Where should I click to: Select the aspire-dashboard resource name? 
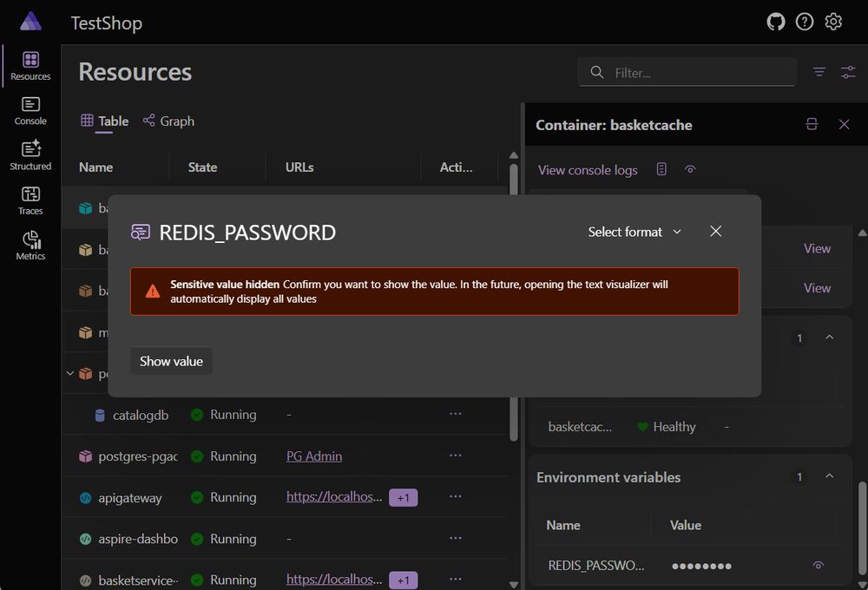pos(138,539)
